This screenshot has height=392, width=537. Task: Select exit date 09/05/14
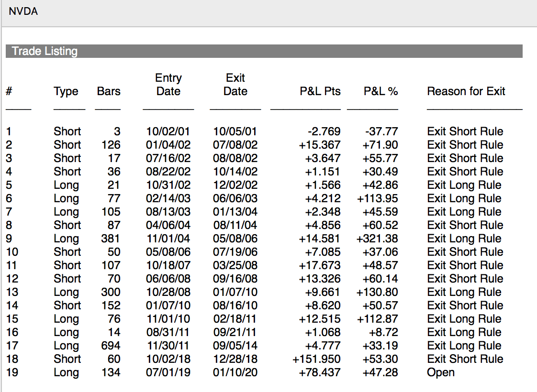tap(235, 346)
